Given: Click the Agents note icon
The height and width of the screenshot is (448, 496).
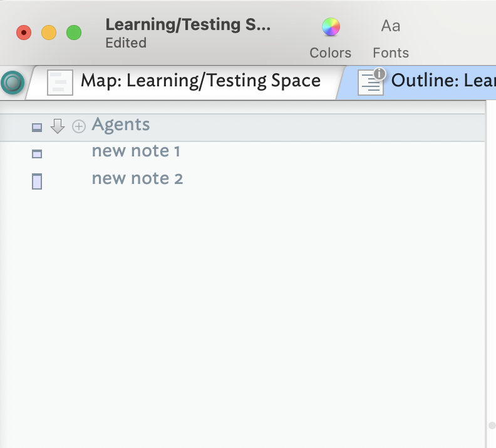Looking at the screenshot, I should tap(37, 128).
